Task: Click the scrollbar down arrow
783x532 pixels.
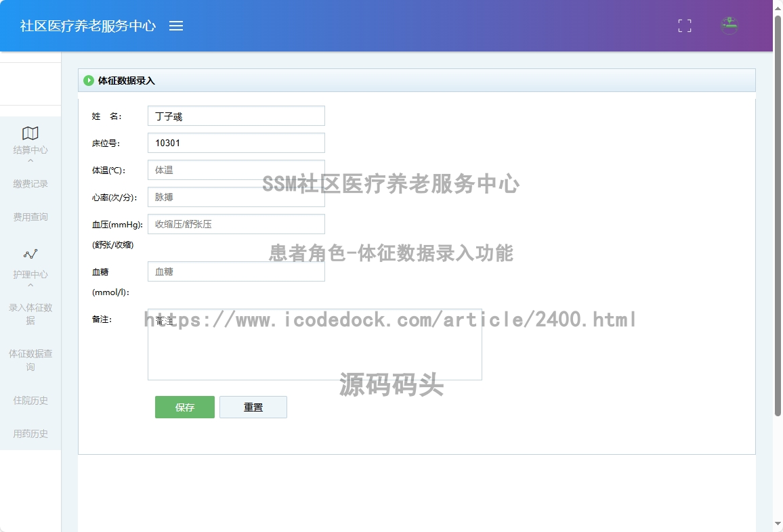Action: tap(778, 524)
